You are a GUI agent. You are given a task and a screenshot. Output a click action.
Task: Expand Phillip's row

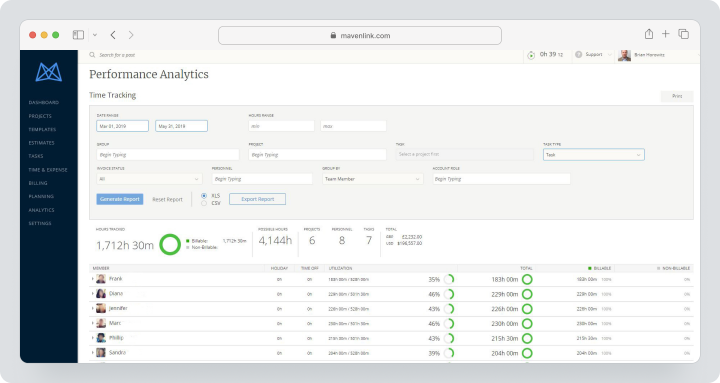point(92,338)
